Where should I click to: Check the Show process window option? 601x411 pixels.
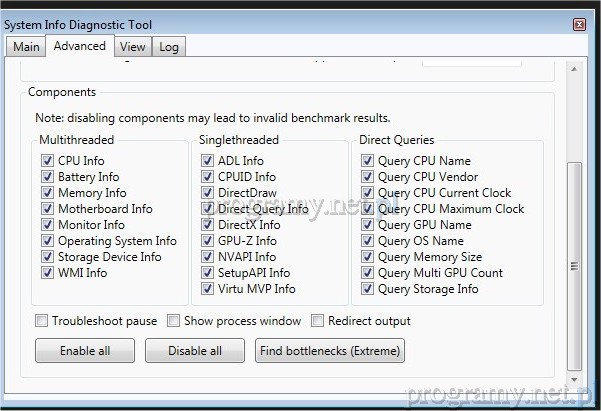coord(173,321)
